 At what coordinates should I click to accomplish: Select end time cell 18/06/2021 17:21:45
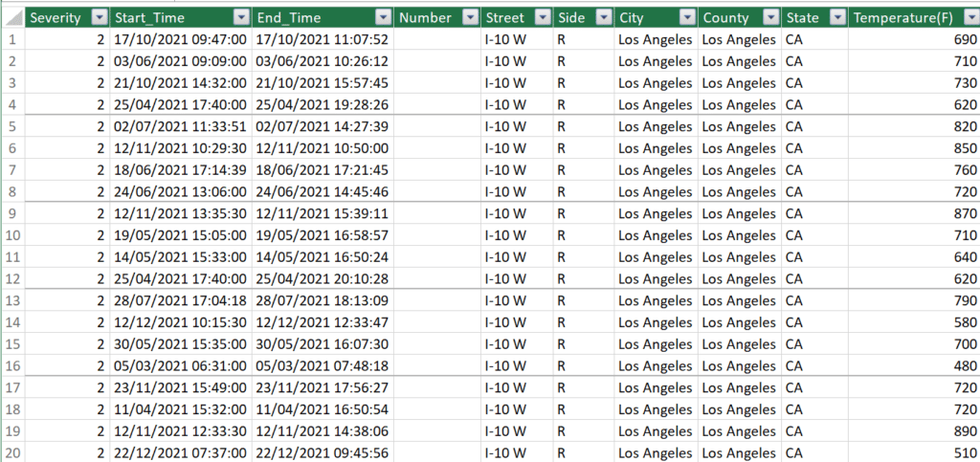[x=323, y=170]
